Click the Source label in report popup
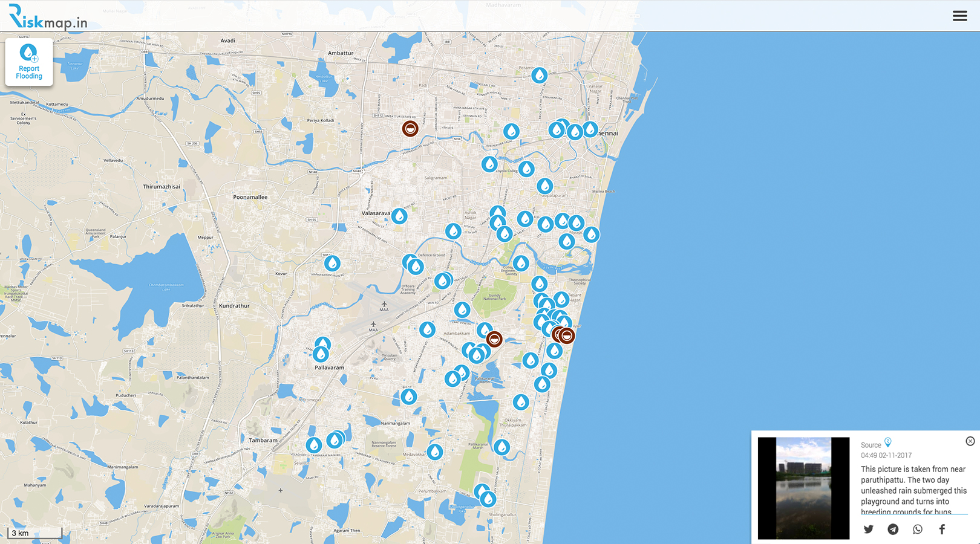980x544 pixels. [x=871, y=445]
